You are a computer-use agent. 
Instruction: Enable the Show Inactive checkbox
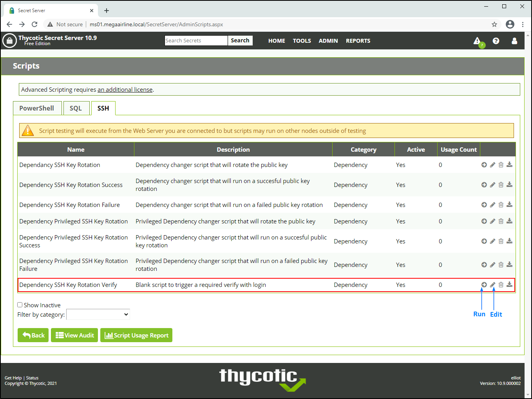(x=20, y=305)
